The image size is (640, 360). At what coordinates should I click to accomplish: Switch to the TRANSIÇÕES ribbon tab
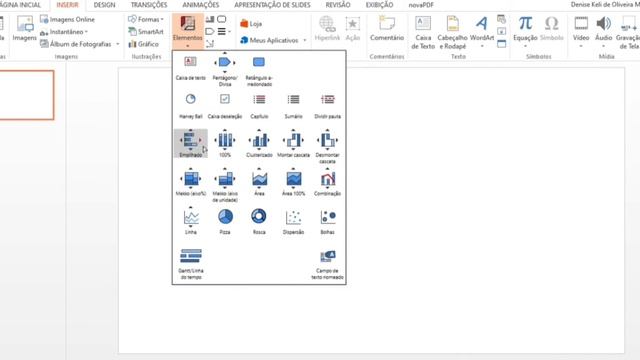click(x=149, y=5)
